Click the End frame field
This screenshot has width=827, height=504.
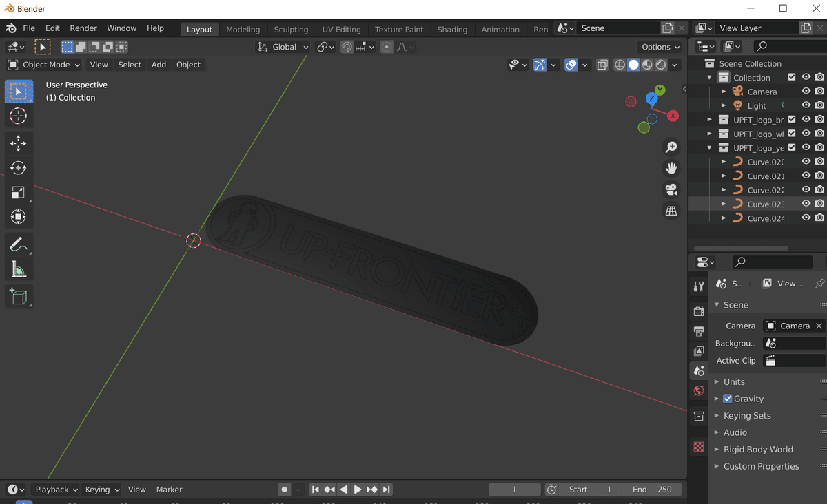pos(652,490)
